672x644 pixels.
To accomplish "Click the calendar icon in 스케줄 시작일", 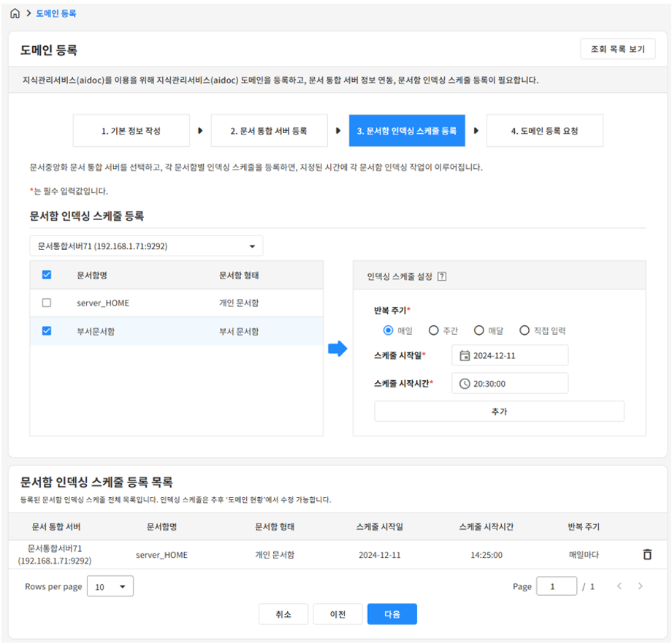I will [x=465, y=356].
